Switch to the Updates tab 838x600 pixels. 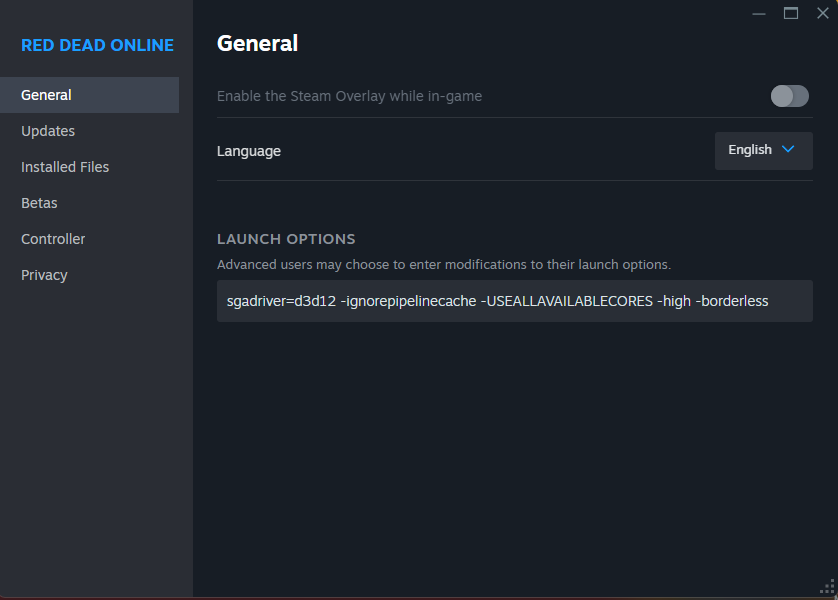tap(48, 131)
